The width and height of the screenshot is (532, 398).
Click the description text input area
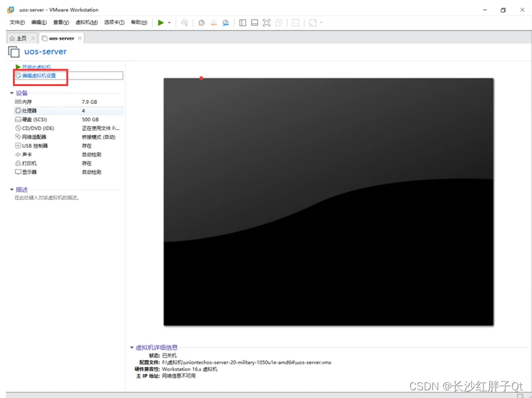[47, 198]
